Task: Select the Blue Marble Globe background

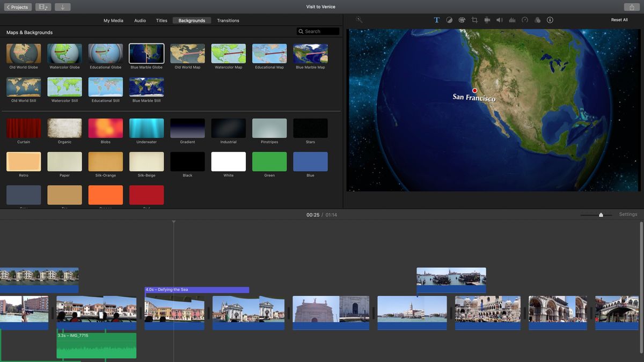Action: pyautogui.click(x=146, y=54)
